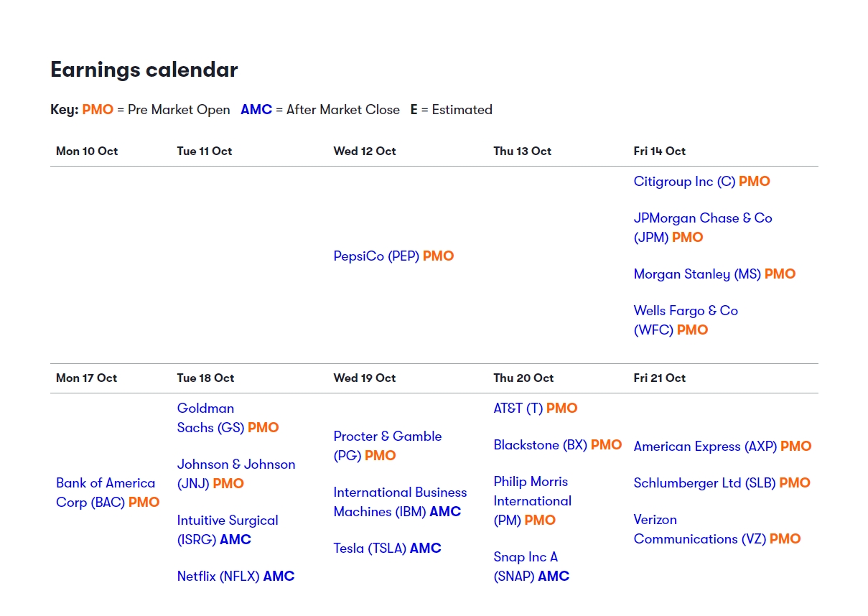Open the Tesla (TSLA) link
868x616 pixels.
coord(370,549)
